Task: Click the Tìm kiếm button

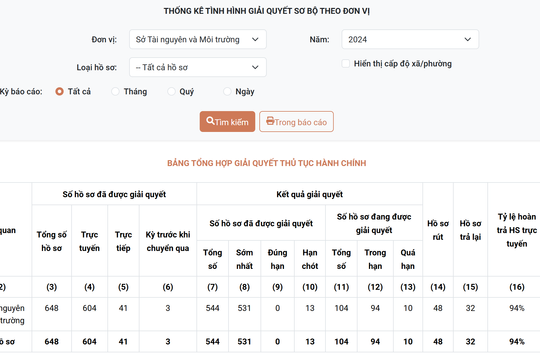Action: (227, 121)
